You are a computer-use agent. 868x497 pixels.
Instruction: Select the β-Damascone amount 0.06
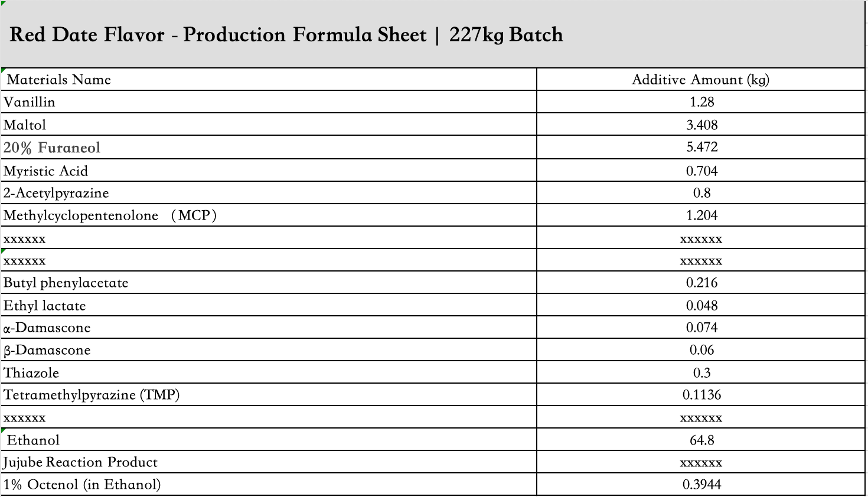click(701, 350)
